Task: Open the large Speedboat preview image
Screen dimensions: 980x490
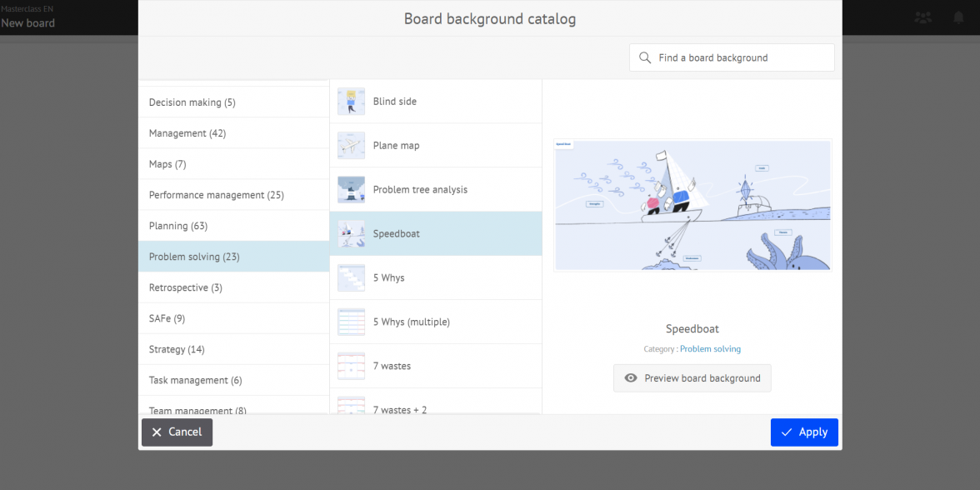Action: (692, 205)
